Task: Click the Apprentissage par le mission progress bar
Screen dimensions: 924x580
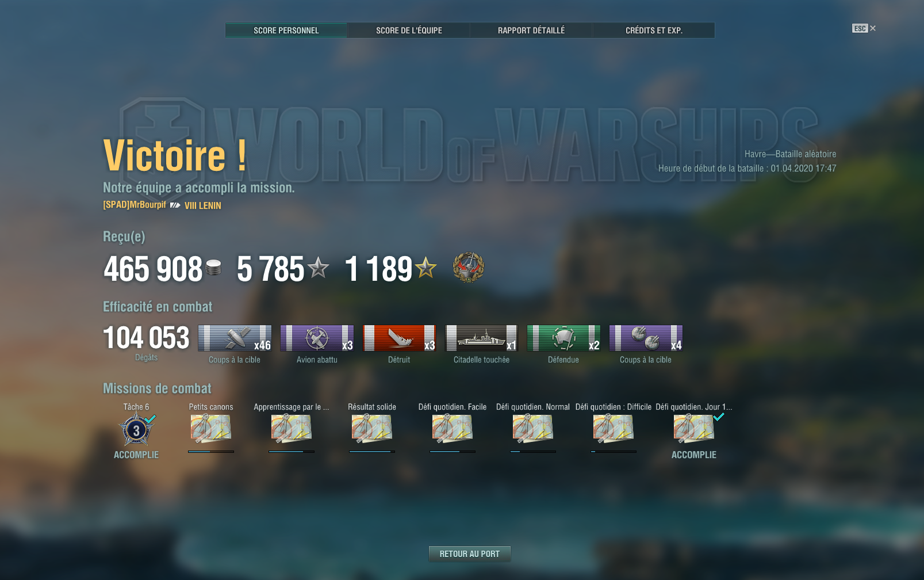Action: [x=292, y=452]
